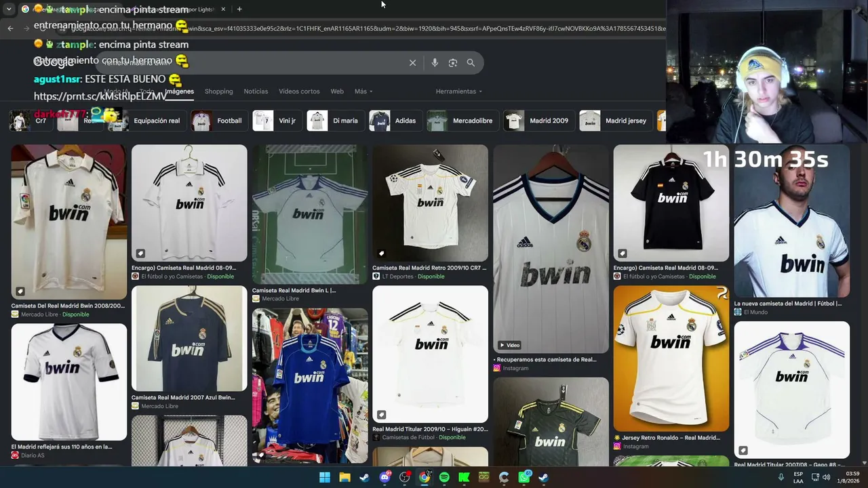This screenshot has width=868, height=488.
Task: Filter results by the Adidas chip
Action: point(395,121)
